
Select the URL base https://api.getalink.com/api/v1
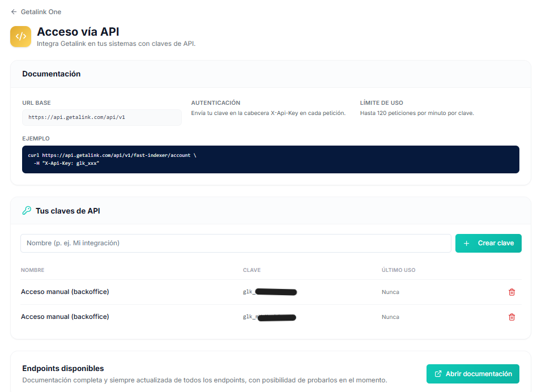click(101, 117)
